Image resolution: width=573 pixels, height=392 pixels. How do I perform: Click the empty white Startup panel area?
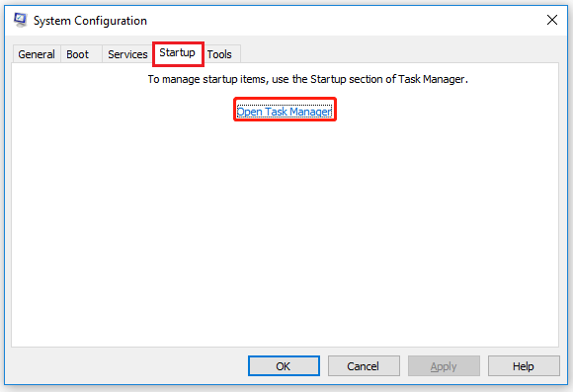pyautogui.click(x=286, y=234)
